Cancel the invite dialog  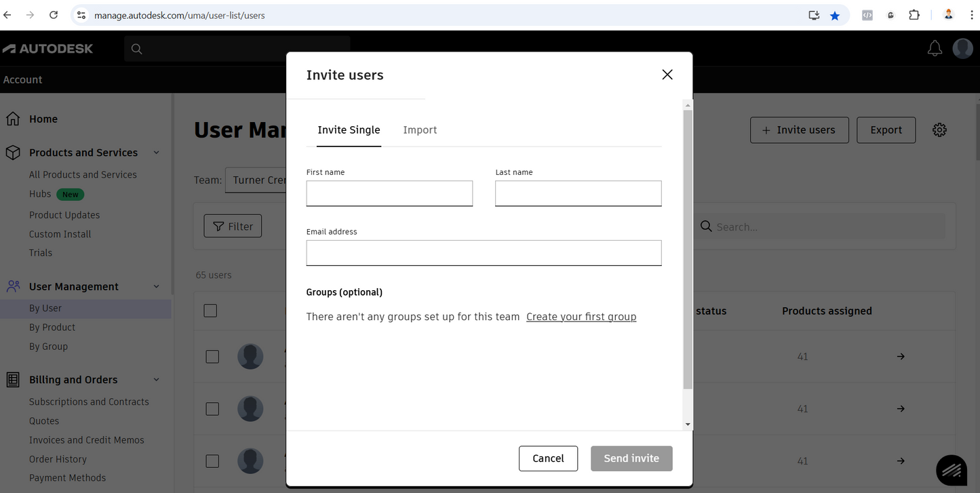coord(548,458)
